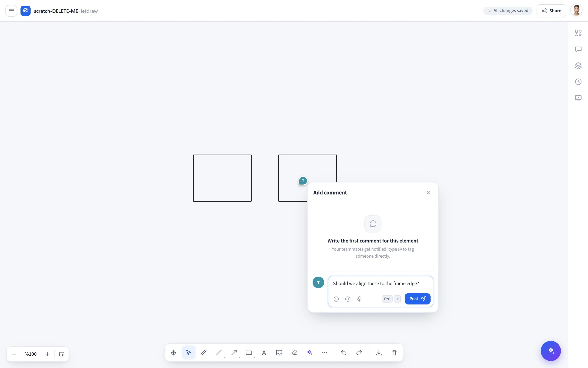The image size is (588, 368).
Task: Click the letdraw workspace name
Action: tap(89, 11)
